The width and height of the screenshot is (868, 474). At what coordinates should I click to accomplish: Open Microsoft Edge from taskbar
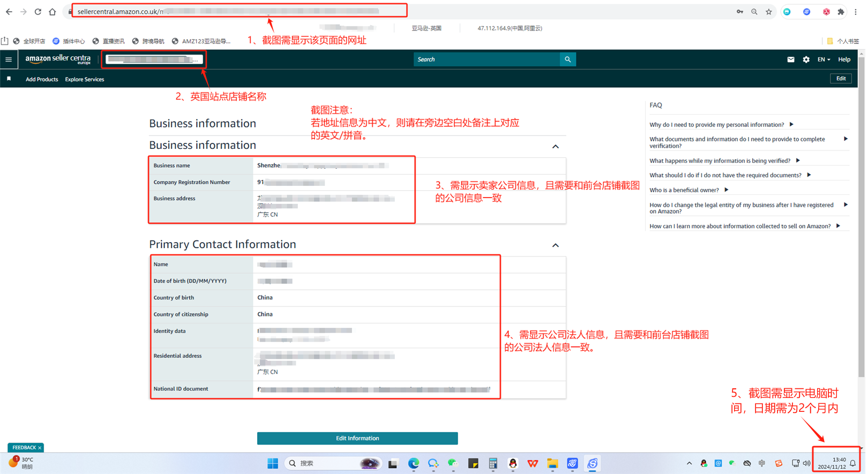pos(413,463)
